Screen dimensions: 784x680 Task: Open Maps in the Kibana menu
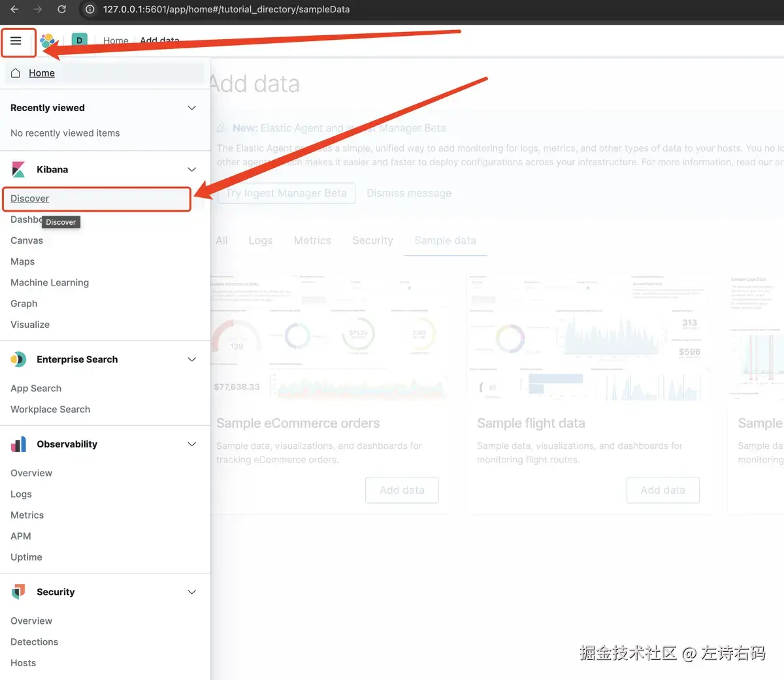coord(23,261)
